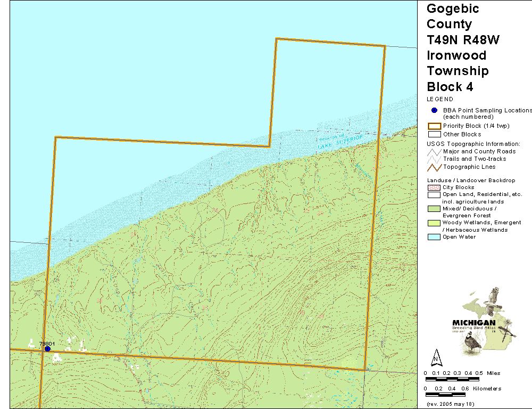The height and width of the screenshot is (409, 532).
Task: Select the Woody Wetlands yellow-green swatch
Action: point(434,223)
